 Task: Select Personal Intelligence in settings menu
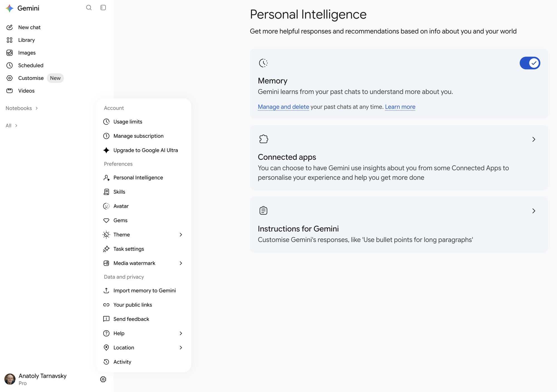[143, 177]
